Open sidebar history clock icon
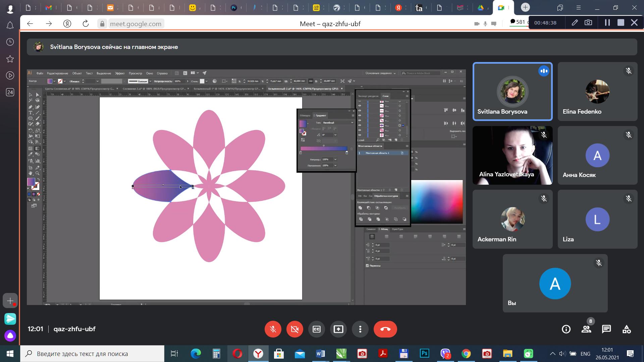Viewport: 644px width, 362px height. click(x=10, y=42)
